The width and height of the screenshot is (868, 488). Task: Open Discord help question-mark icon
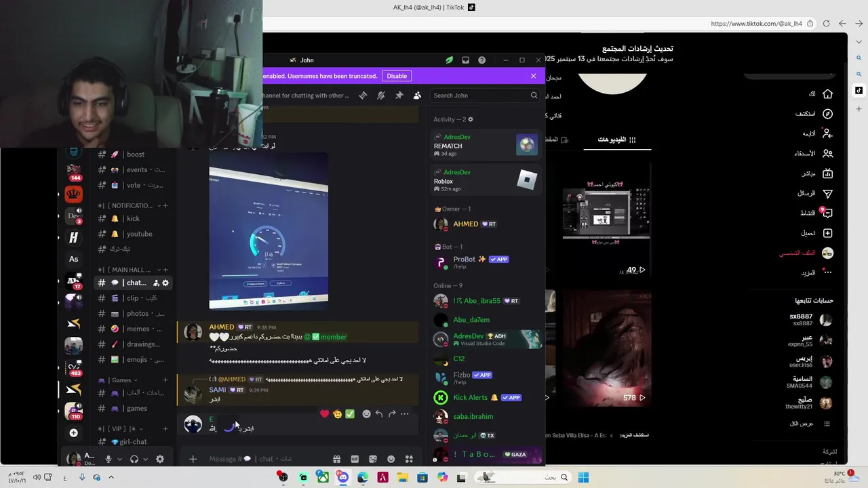click(481, 60)
